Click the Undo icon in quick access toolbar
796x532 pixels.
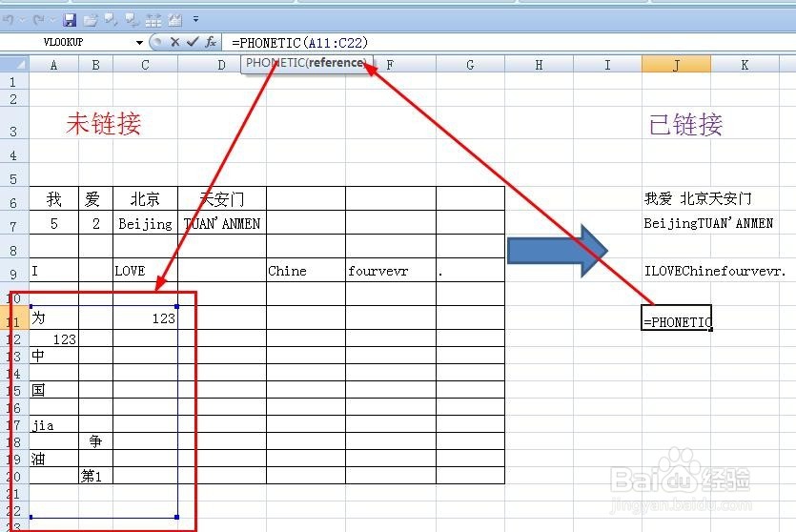tap(9, 20)
